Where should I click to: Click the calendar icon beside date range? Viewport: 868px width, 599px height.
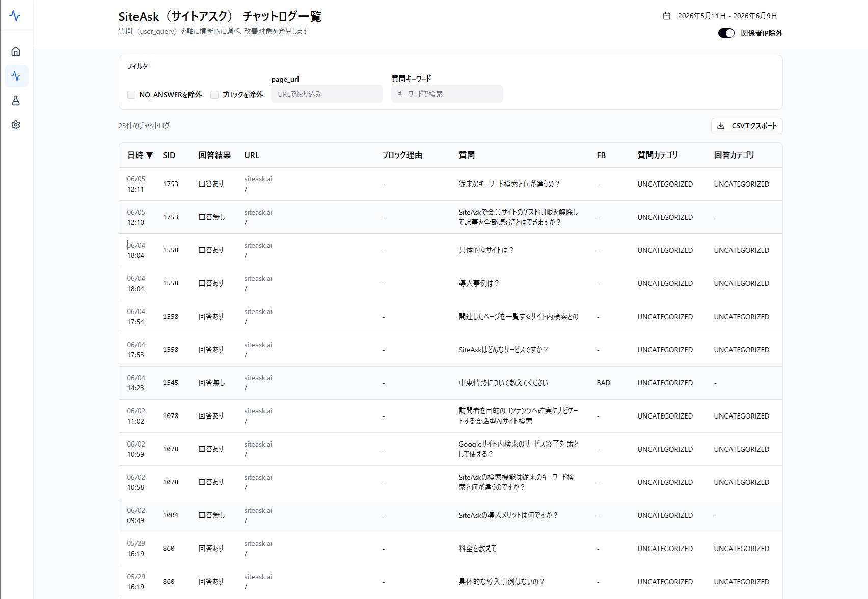(666, 16)
